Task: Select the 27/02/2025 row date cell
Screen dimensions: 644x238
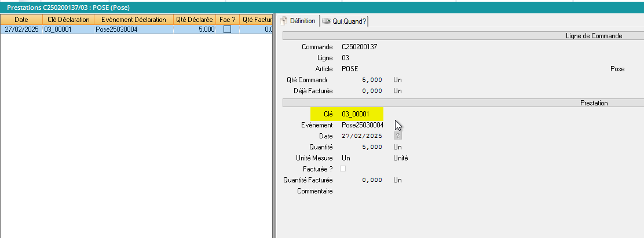Action: (21, 30)
